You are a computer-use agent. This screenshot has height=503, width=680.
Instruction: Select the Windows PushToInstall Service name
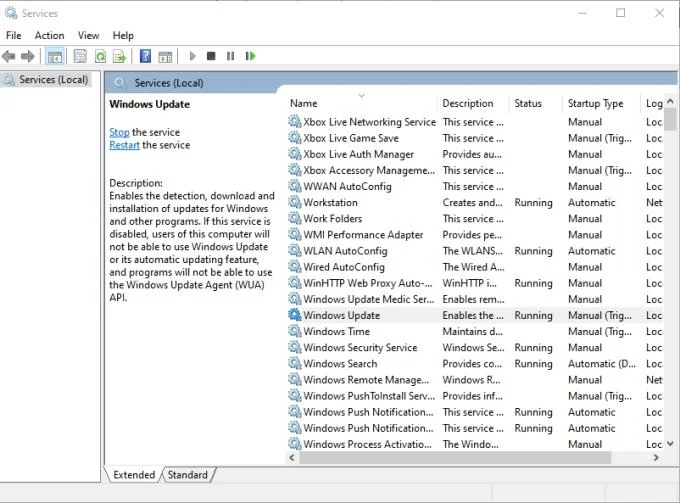point(369,395)
